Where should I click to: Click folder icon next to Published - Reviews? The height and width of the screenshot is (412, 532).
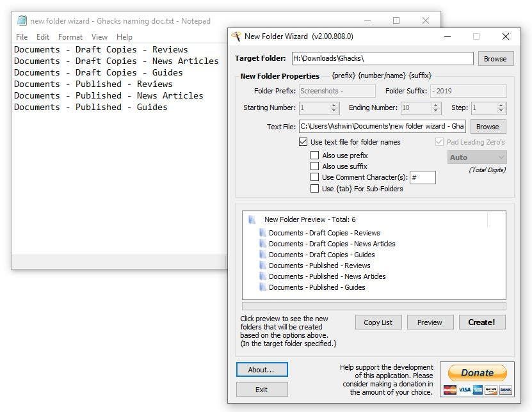[x=262, y=265]
